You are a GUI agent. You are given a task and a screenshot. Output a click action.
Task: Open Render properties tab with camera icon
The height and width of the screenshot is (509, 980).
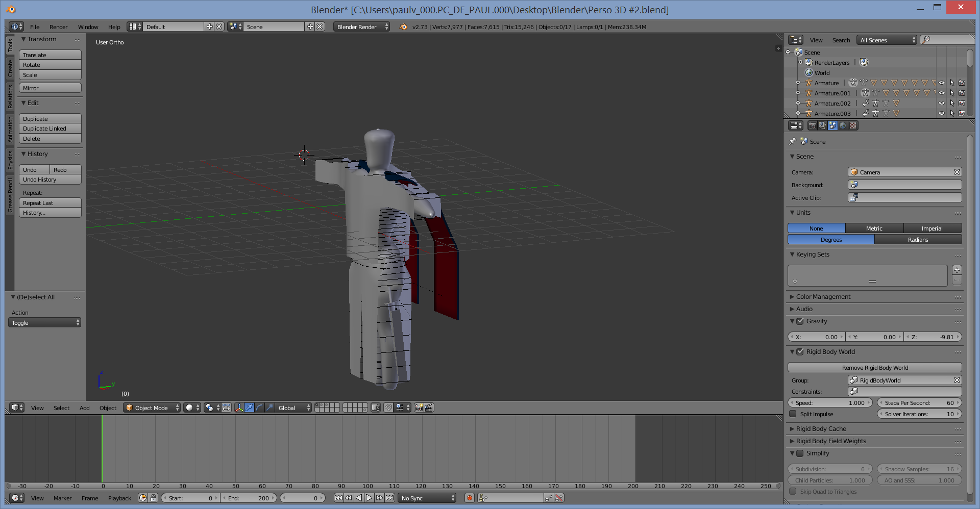point(812,125)
